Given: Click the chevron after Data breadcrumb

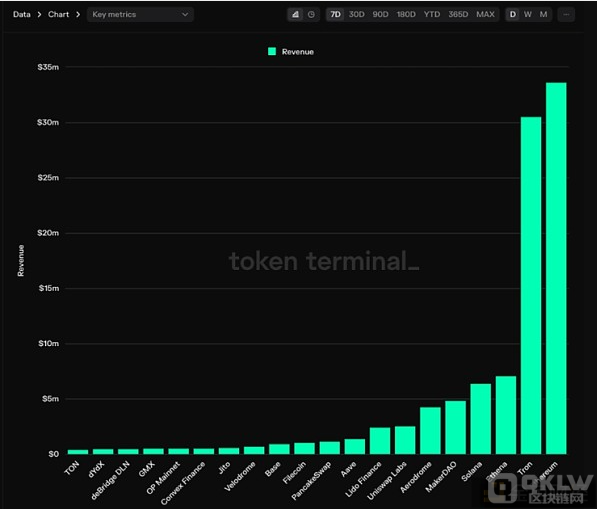Looking at the screenshot, I should [x=39, y=14].
